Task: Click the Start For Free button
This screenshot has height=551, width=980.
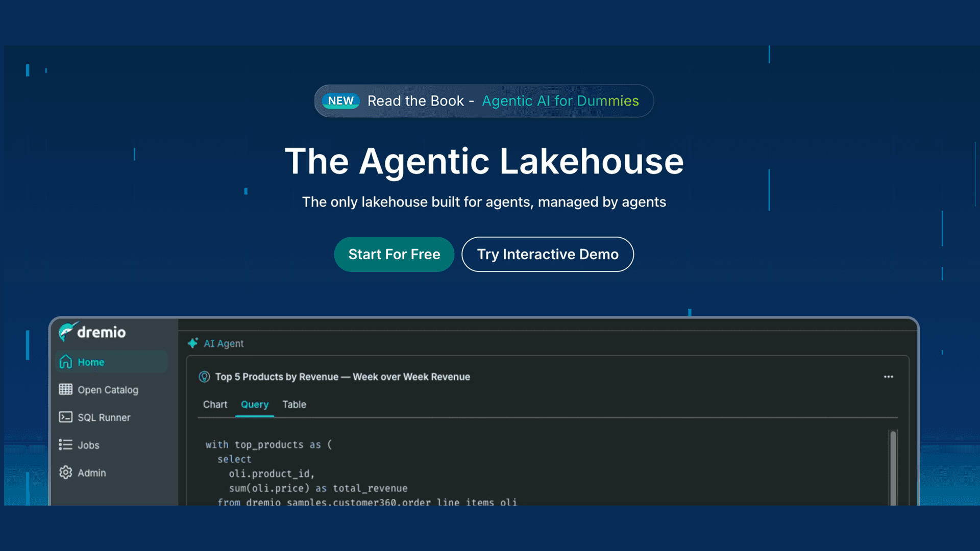Action: tap(394, 254)
